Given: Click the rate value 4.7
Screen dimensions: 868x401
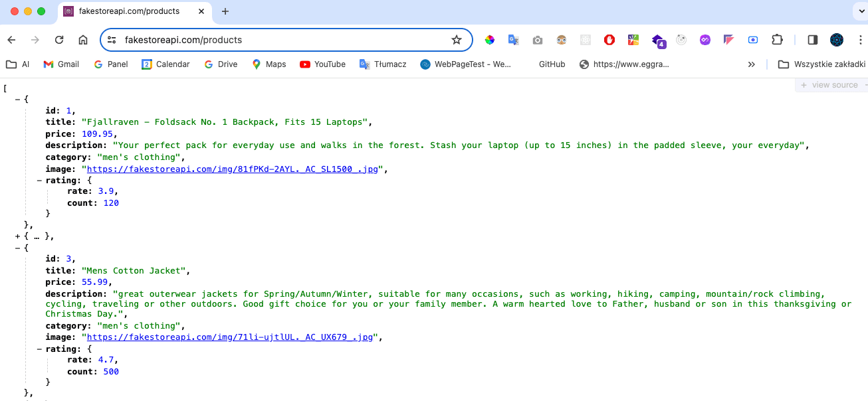Looking at the screenshot, I should (x=105, y=360).
